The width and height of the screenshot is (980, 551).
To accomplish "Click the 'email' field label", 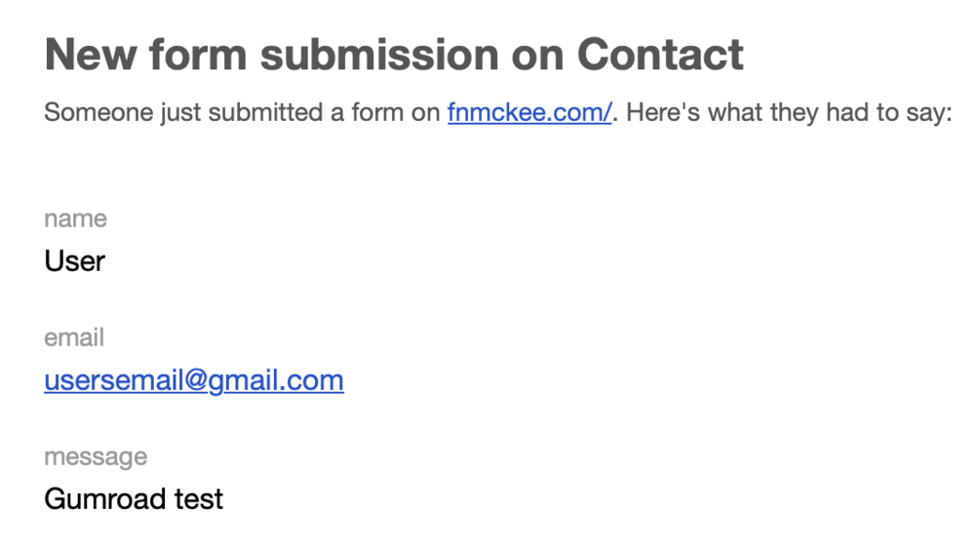I will (x=74, y=337).
